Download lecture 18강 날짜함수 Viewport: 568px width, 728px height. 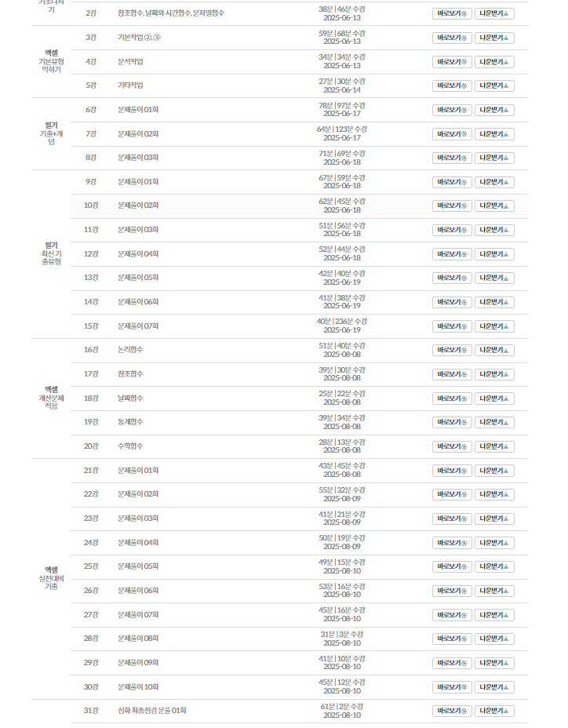tap(494, 399)
